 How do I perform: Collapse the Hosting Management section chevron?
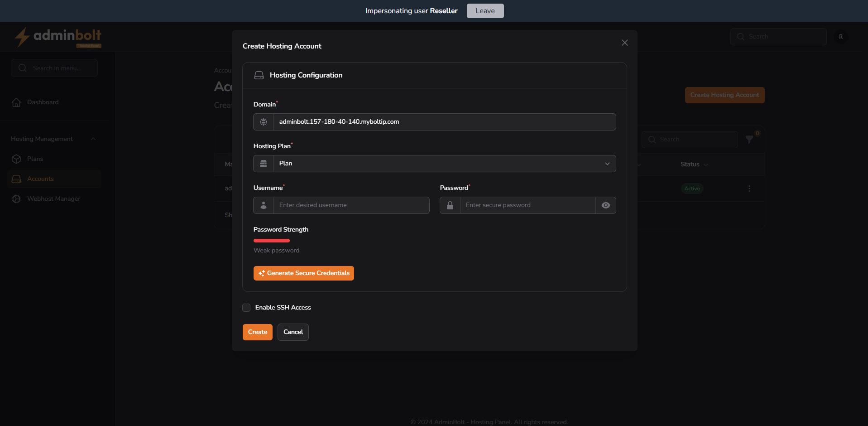click(93, 139)
